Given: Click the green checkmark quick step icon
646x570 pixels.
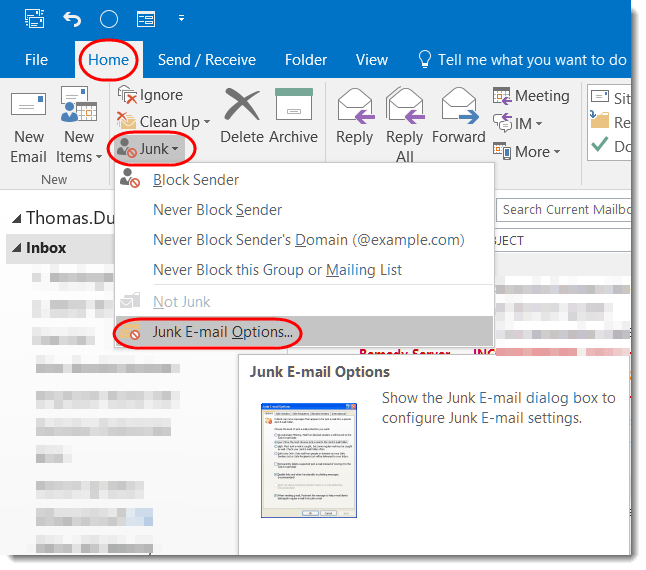Looking at the screenshot, I should click(599, 144).
